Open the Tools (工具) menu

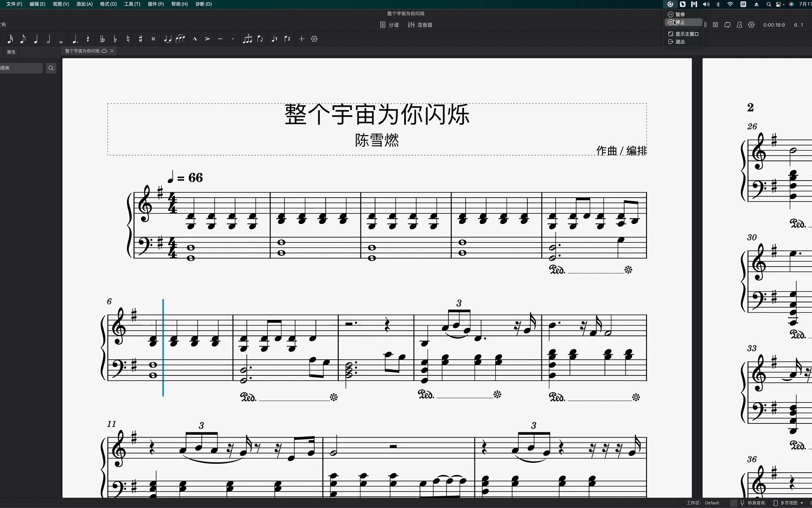pyautogui.click(x=132, y=4)
